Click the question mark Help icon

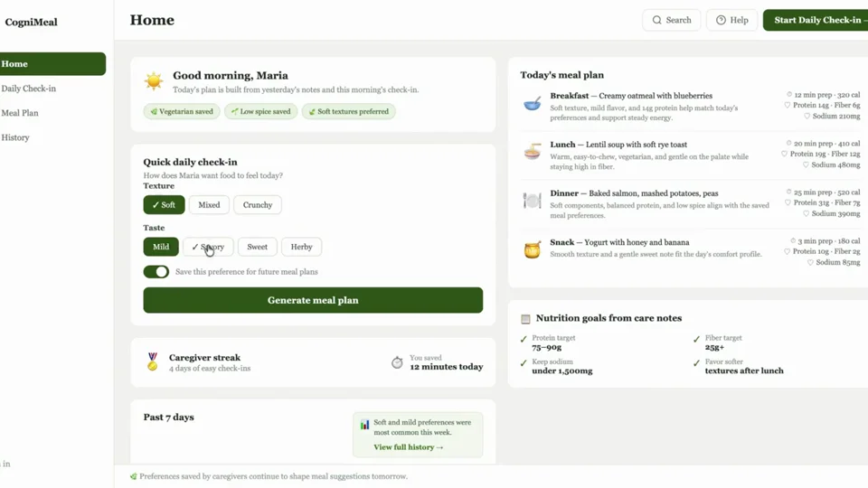pos(721,20)
